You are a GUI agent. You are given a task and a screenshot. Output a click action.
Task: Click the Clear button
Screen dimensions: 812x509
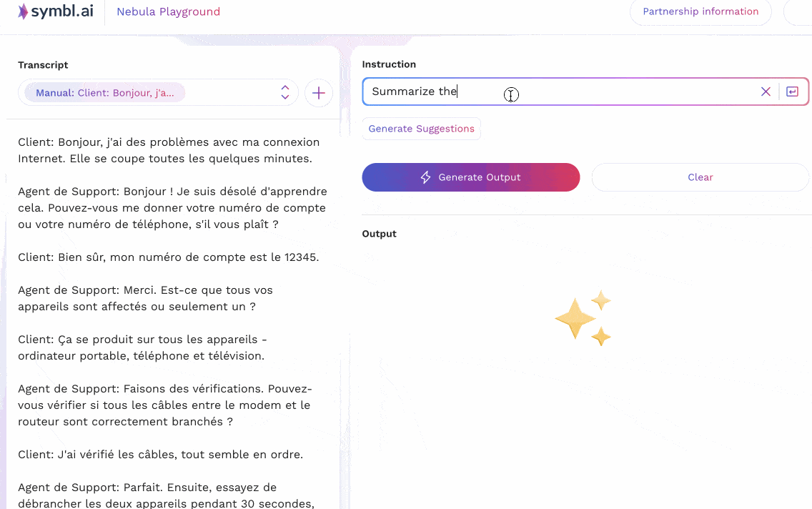[700, 177]
